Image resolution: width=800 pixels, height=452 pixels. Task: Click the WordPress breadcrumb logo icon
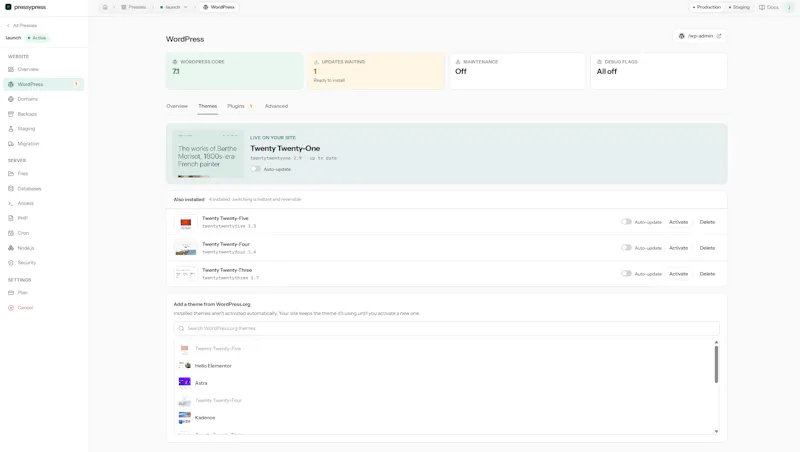(206, 7)
